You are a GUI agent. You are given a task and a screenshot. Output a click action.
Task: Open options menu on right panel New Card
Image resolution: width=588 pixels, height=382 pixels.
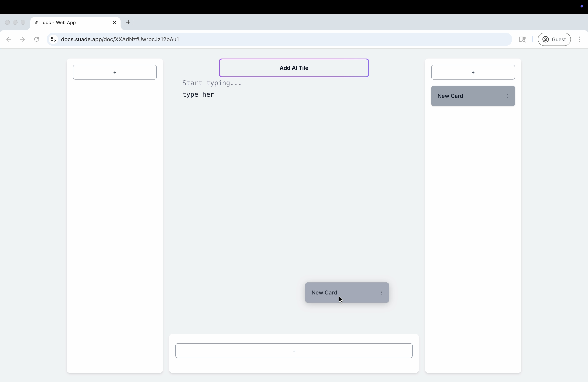[507, 96]
